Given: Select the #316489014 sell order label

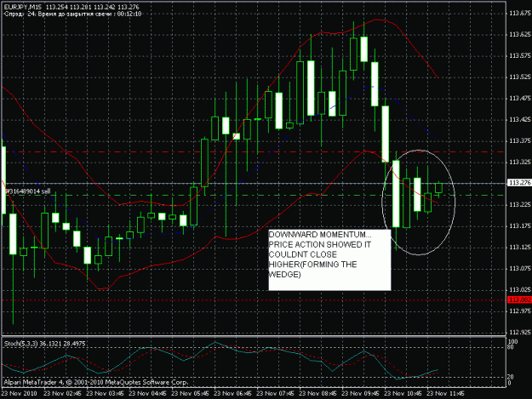Looking at the screenshot, I should coord(28,191).
